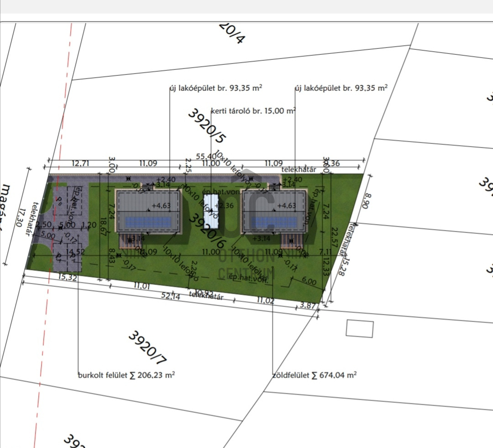
Task: Click the "kerti tároló br. 15,00 m²" label
Action: coord(253,110)
